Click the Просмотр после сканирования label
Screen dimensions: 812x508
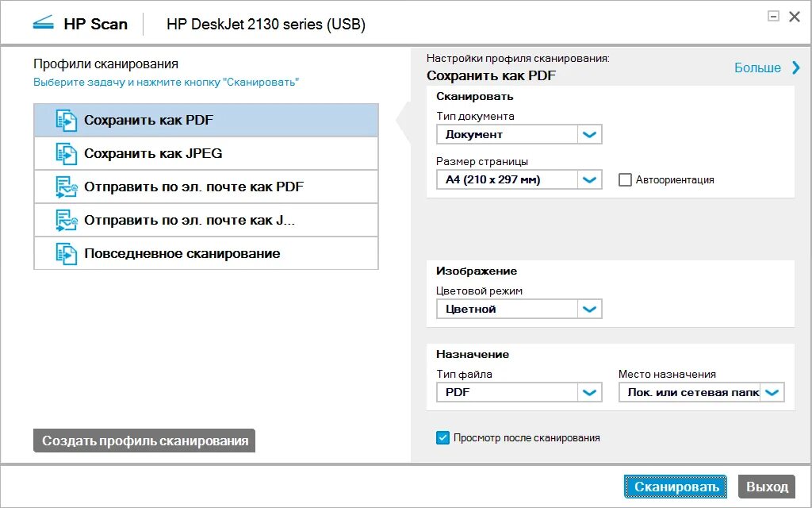click(x=527, y=437)
